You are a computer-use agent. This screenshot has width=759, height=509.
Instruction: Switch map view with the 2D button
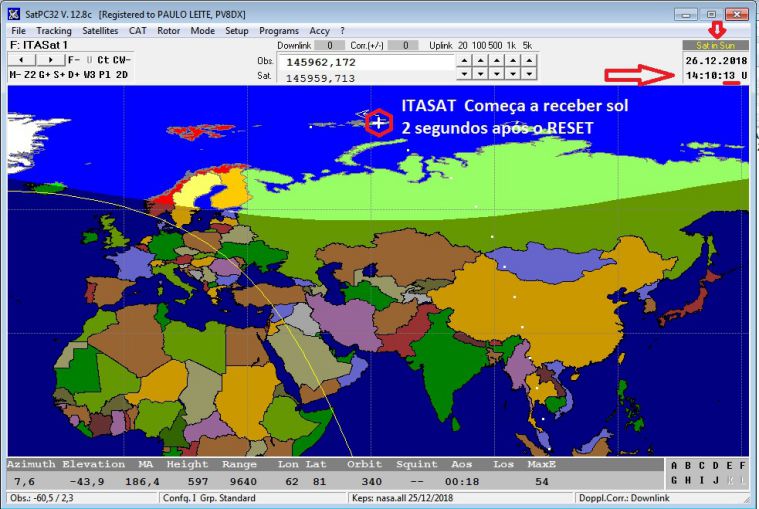121,75
